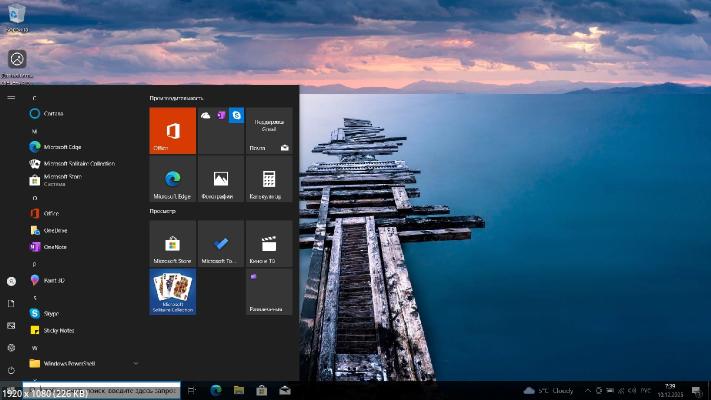Open the Recycle Bin desktop icon
711x400 pixels.
click(17, 14)
